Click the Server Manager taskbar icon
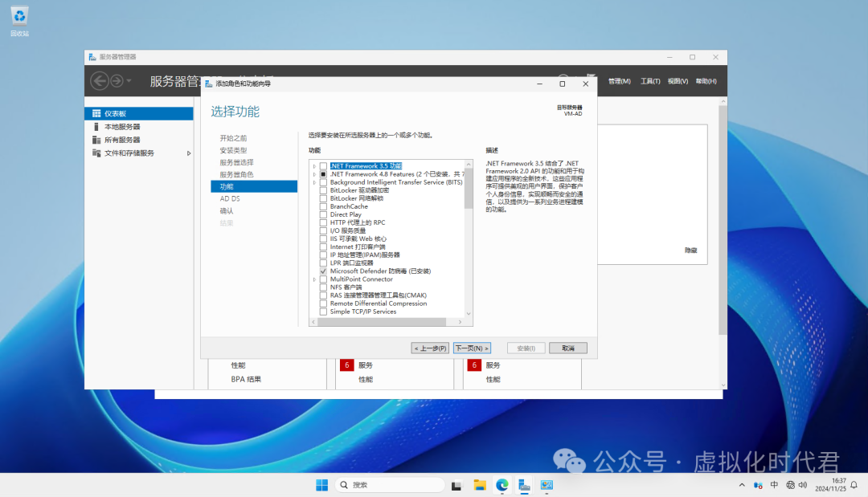This screenshot has width=868, height=497. (x=524, y=485)
